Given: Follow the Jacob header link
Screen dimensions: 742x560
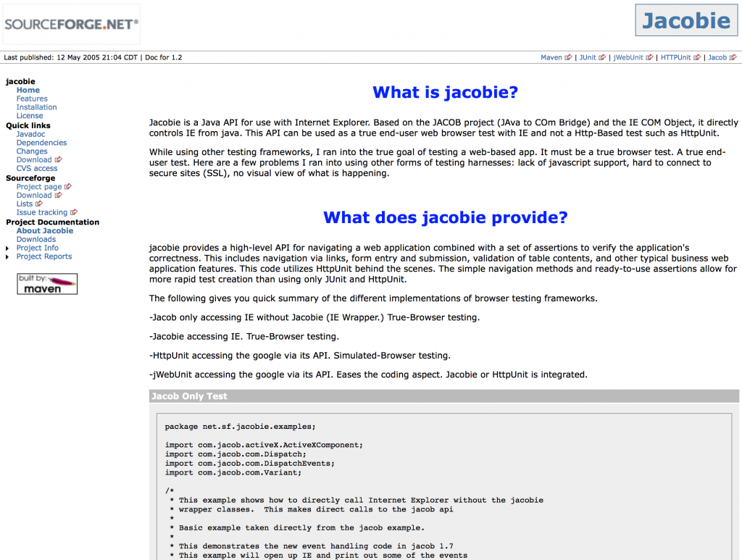Looking at the screenshot, I should 717,57.
